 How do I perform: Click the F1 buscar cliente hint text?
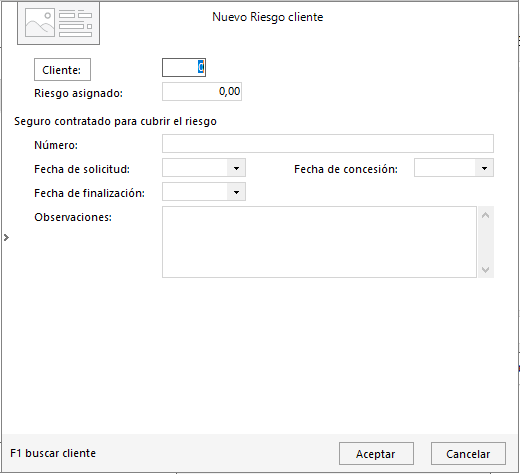coord(53,453)
